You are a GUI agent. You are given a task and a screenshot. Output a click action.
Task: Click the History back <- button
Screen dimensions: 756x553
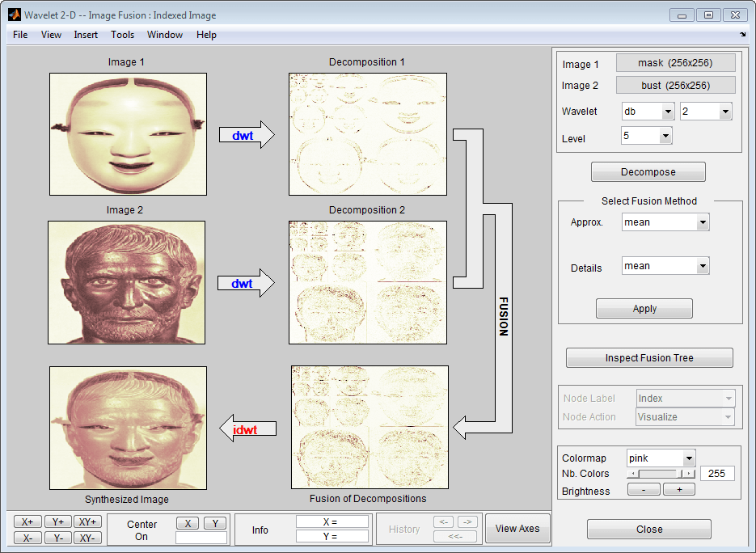point(444,521)
